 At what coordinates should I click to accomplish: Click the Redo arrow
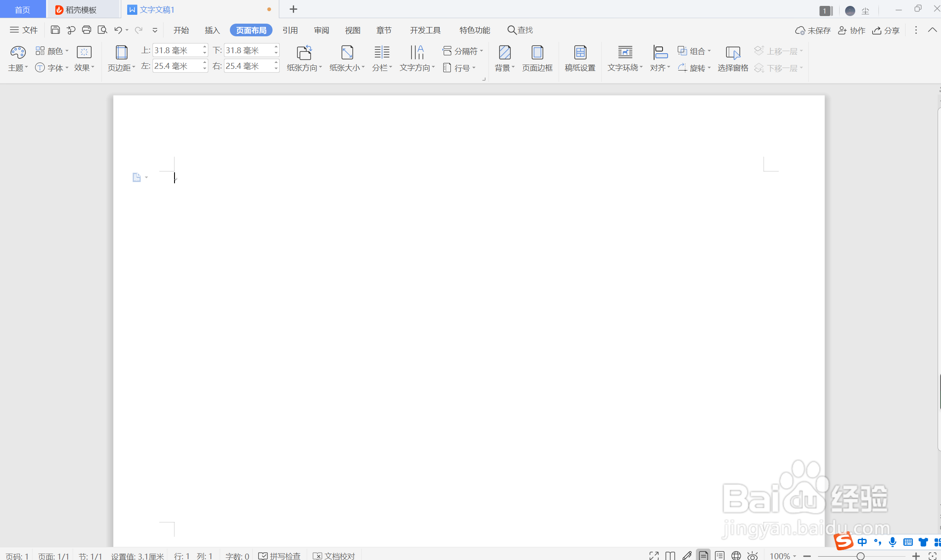coord(138,30)
